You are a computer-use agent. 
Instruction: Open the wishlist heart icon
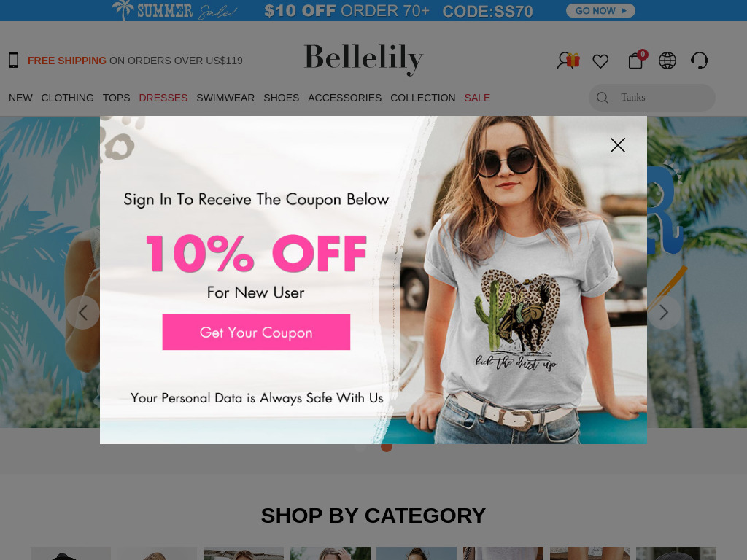[600, 61]
